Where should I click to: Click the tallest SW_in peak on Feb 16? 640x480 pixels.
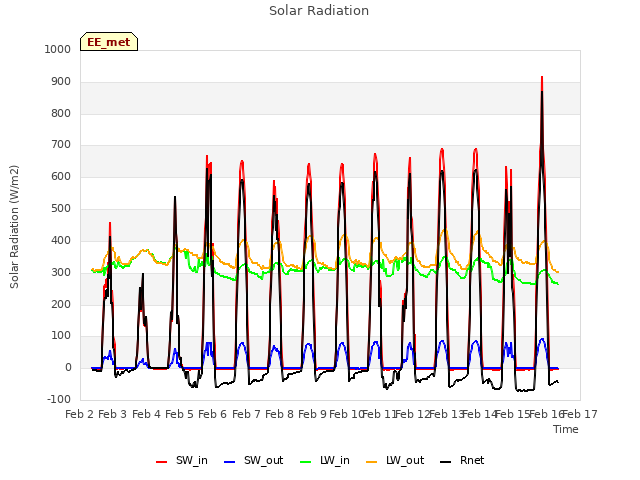[542, 78]
